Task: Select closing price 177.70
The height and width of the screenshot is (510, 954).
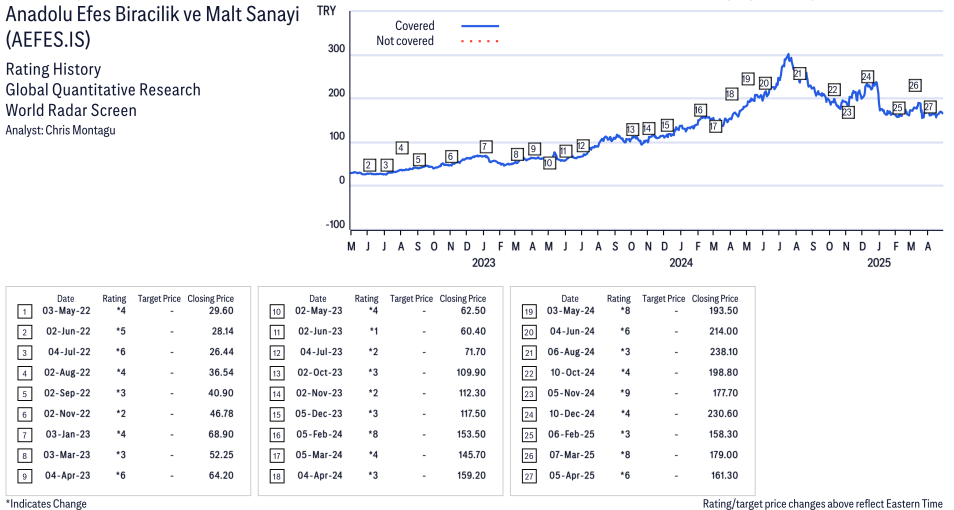Action: coord(725,393)
